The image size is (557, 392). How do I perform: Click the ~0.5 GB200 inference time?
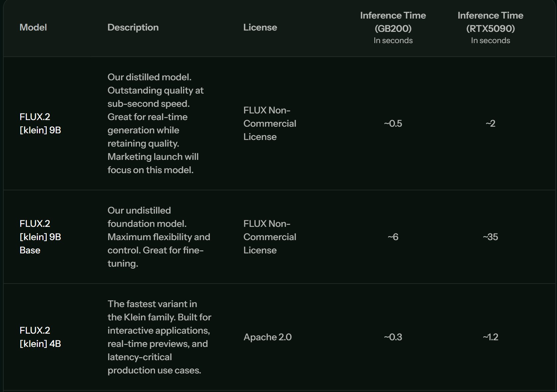(393, 123)
